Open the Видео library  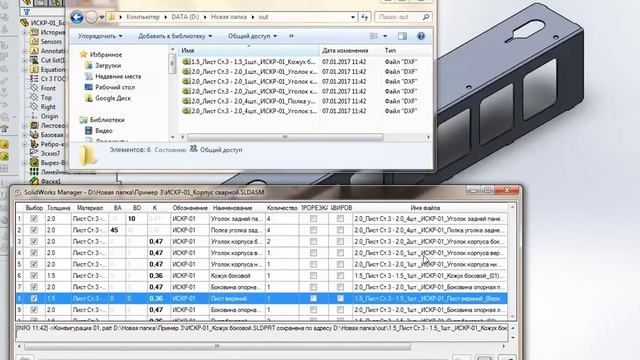(x=103, y=131)
